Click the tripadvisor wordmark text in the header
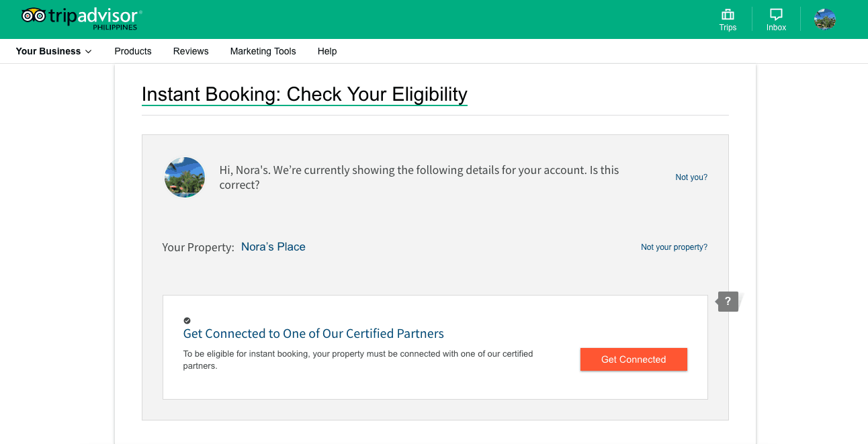Screen dimensions: 868x444 [x=93, y=15]
